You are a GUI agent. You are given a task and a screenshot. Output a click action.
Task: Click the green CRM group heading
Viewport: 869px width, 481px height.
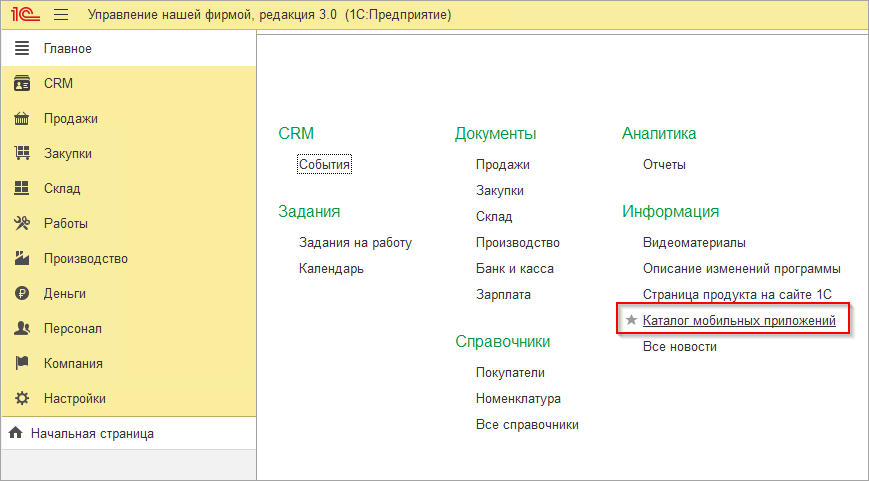coord(296,134)
